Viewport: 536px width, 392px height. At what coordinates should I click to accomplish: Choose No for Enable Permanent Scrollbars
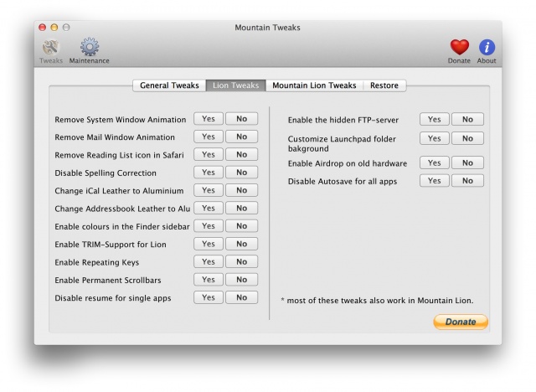click(x=241, y=280)
